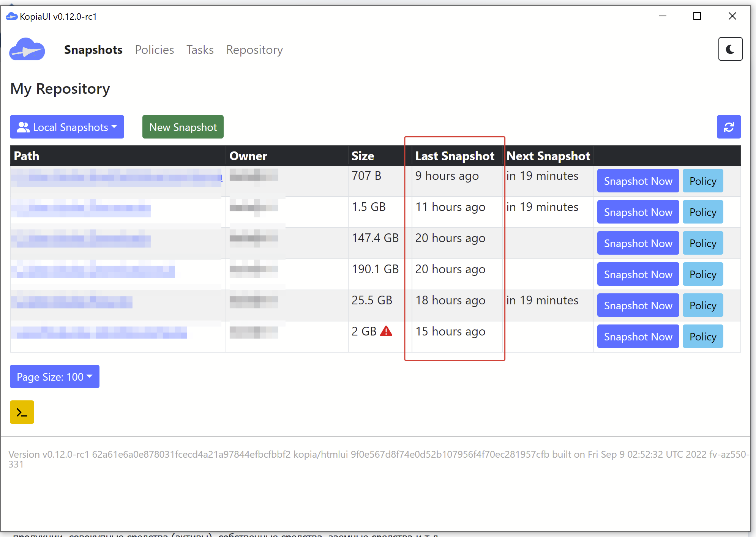Expand the Local Snapshots chevron arrow
The width and height of the screenshot is (756, 537).
115,127
